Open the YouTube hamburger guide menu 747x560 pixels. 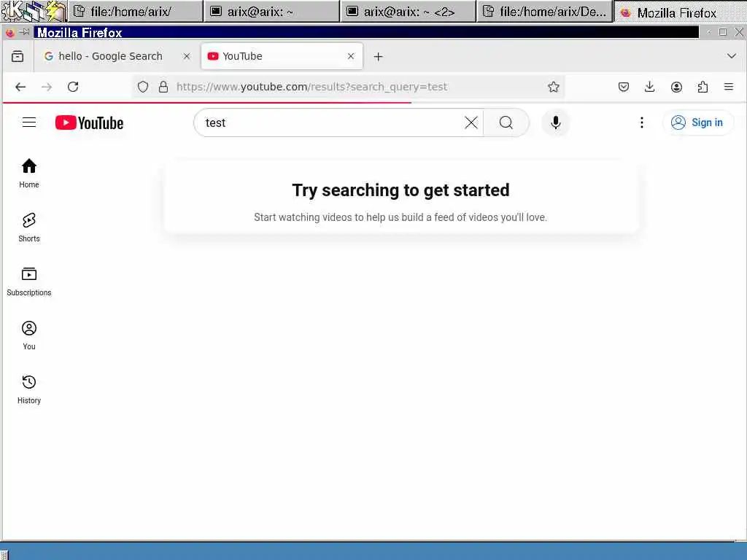29,122
